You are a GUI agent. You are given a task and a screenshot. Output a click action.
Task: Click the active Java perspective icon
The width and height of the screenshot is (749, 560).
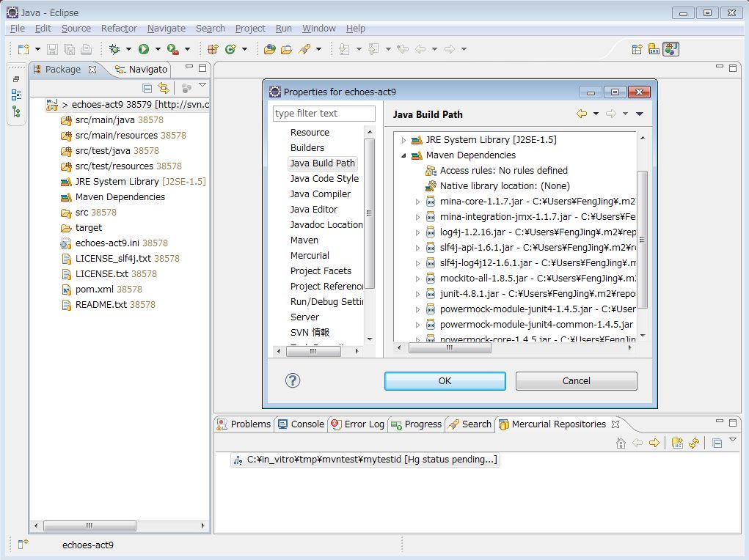(x=671, y=49)
